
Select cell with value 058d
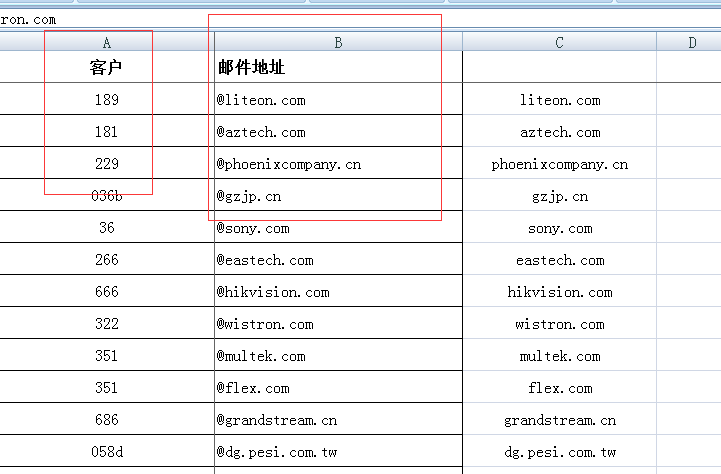click(107, 451)
